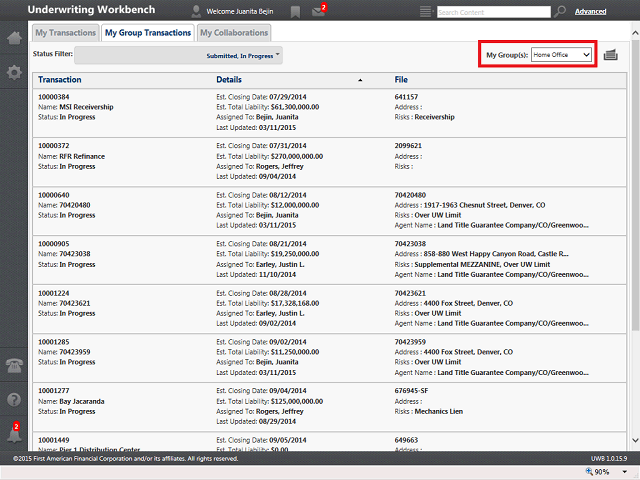The height and width of the screenshot is (480, 640).
Task: Click version label UWB 1.0.15.9
Action: click(609, 458)
